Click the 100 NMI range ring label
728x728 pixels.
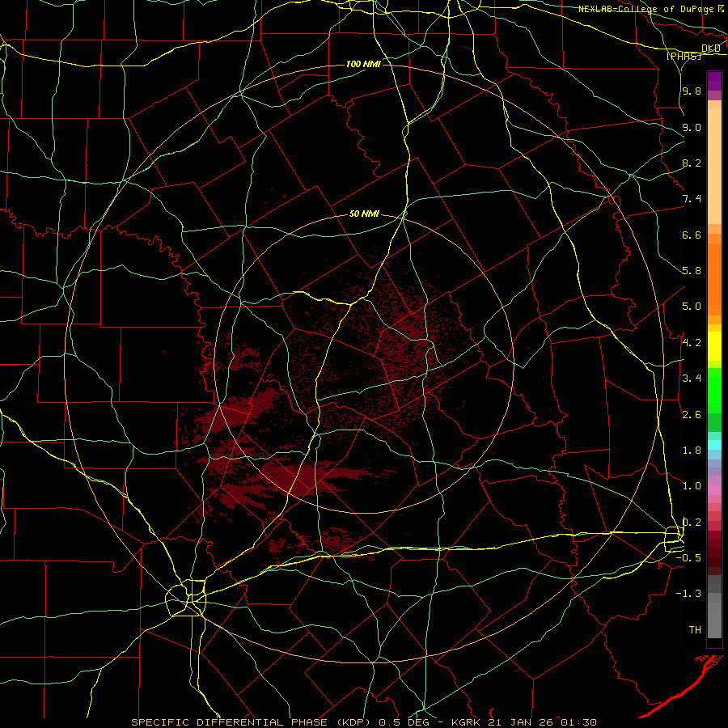tap(363, 64)
